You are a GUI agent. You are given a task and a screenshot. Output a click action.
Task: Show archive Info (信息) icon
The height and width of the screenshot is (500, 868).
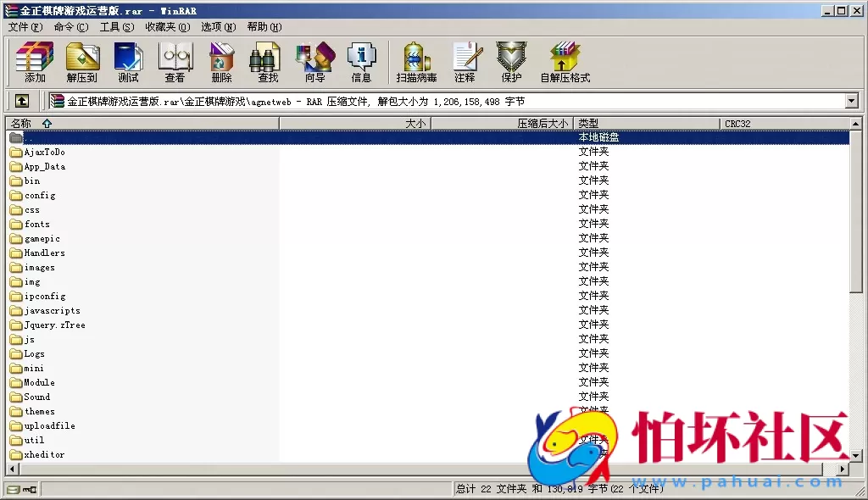361,62
